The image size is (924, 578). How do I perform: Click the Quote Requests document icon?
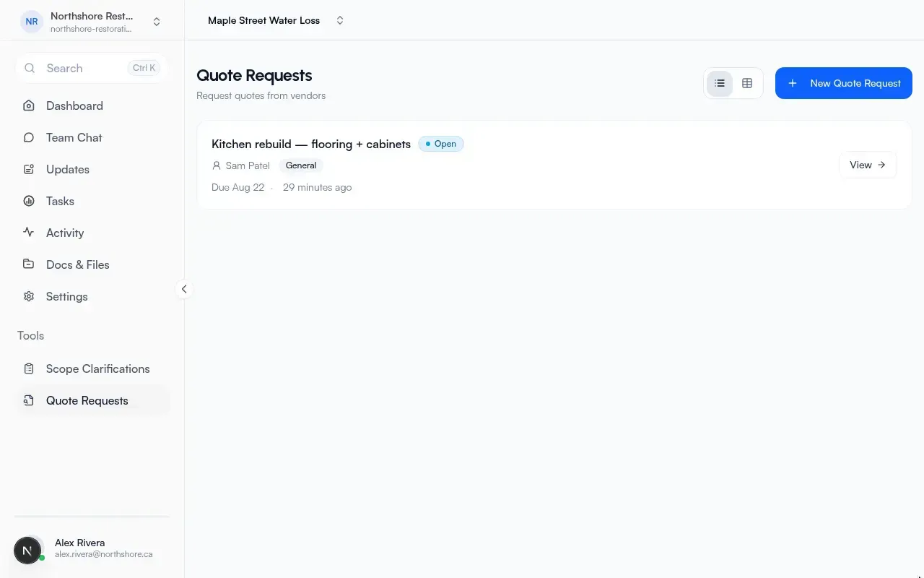pos(29,400)
